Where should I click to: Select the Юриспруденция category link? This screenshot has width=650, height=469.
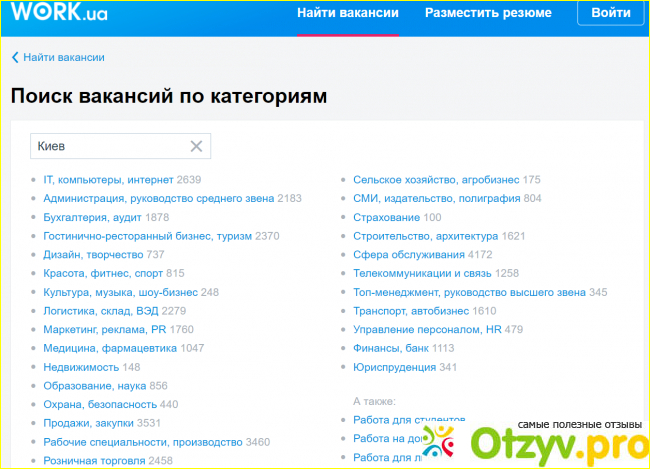tap(394, 367)
